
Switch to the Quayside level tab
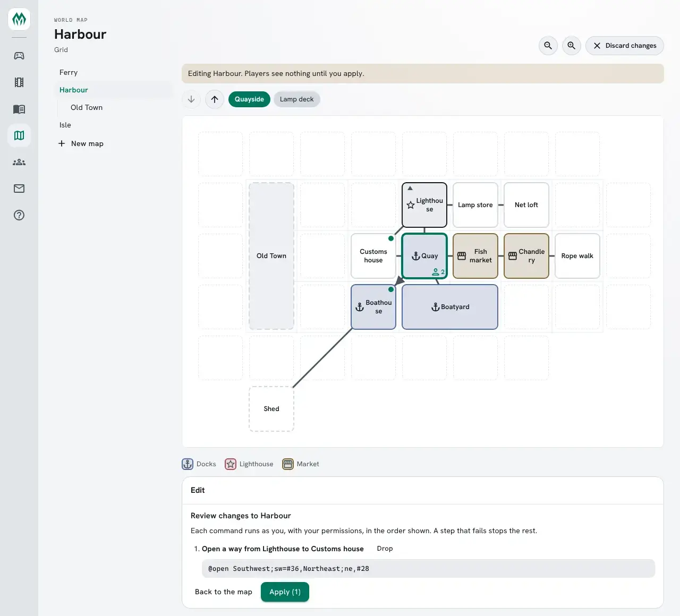tap(249, 99)
